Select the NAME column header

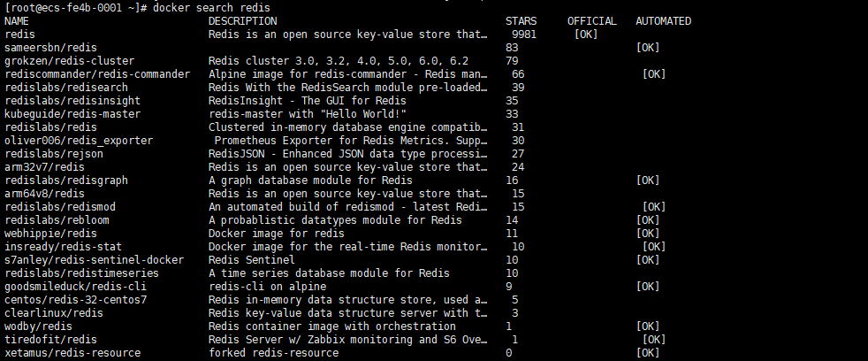(17, 21)
